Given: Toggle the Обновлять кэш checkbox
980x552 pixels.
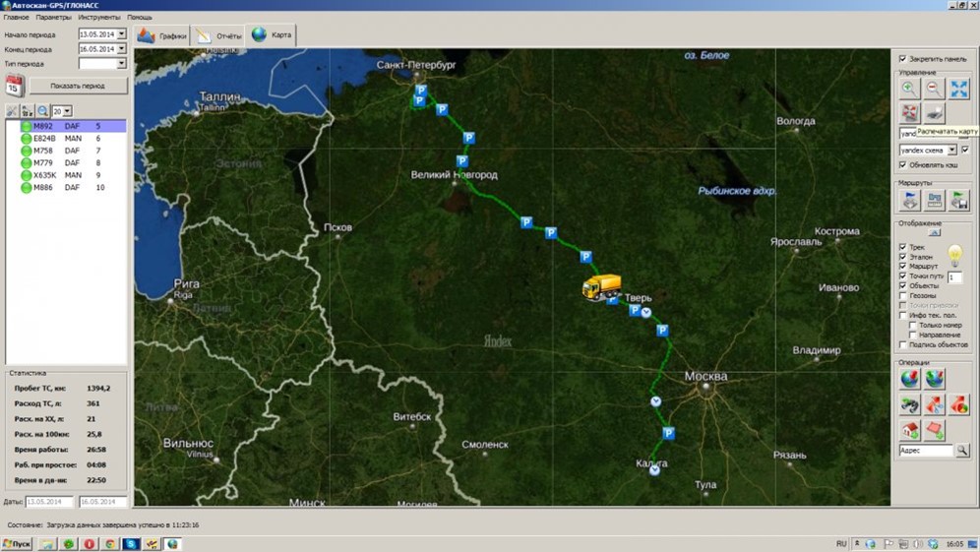Looking at the screenshot, I should [902, 165].
